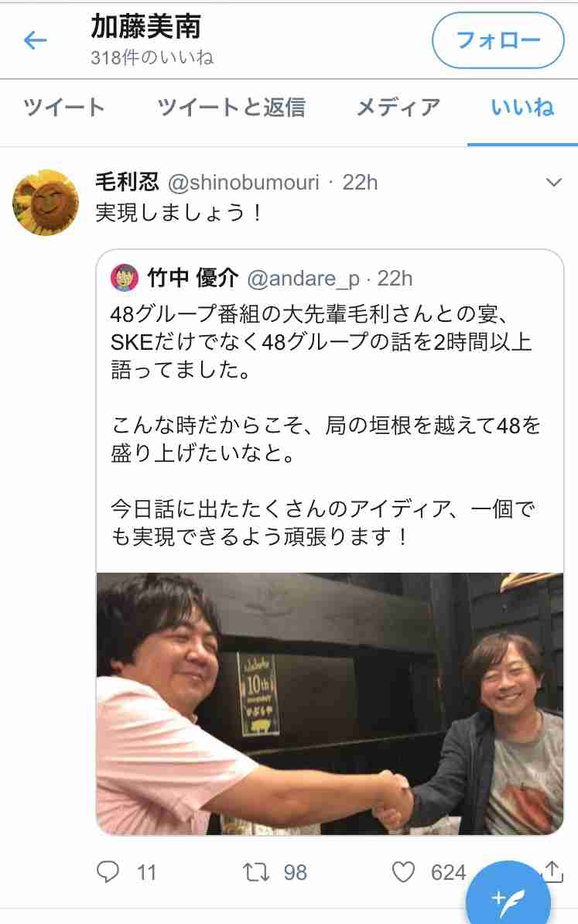Screen dimensions: 578x924
Task: Tap 毛利忍 display name
Action: tap(127, 182)
